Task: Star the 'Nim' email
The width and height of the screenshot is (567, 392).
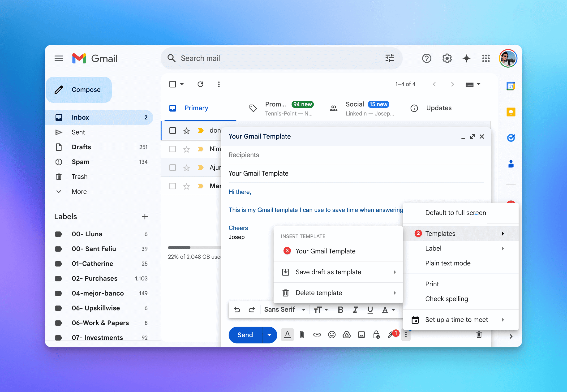Action: pos(187,149)
